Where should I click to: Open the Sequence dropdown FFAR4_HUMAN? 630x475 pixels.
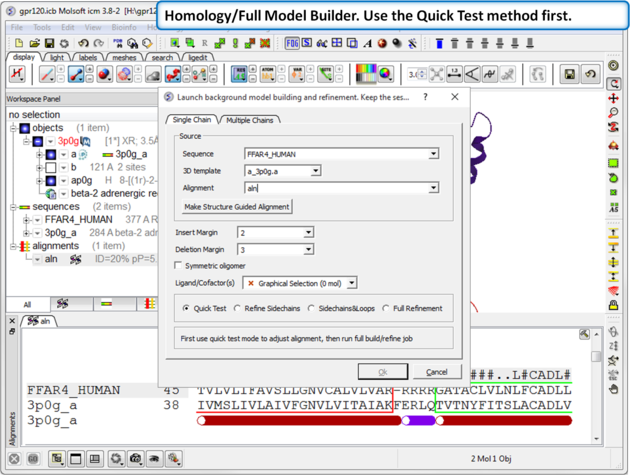pos(433,154)
